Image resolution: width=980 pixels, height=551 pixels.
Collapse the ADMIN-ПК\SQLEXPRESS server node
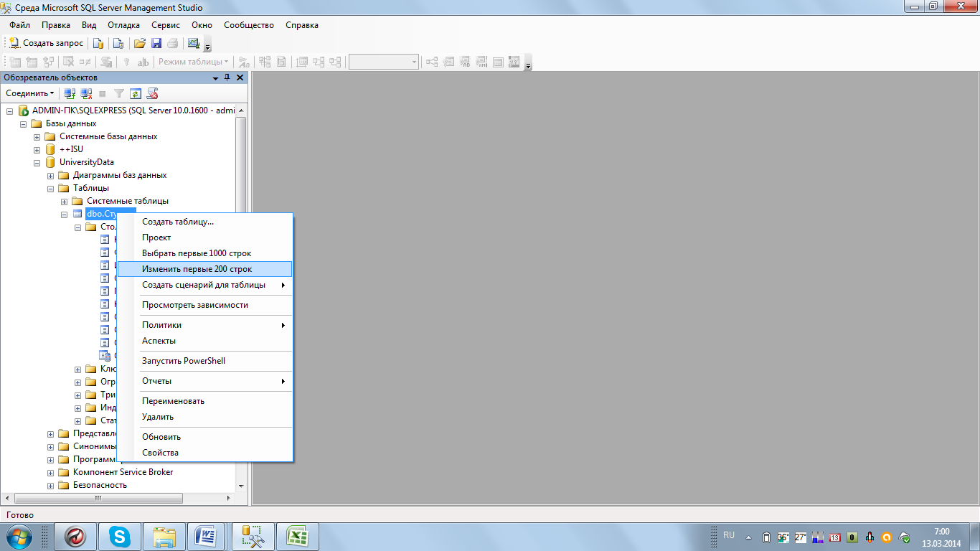pyautogui.click(x=10, y=110)
